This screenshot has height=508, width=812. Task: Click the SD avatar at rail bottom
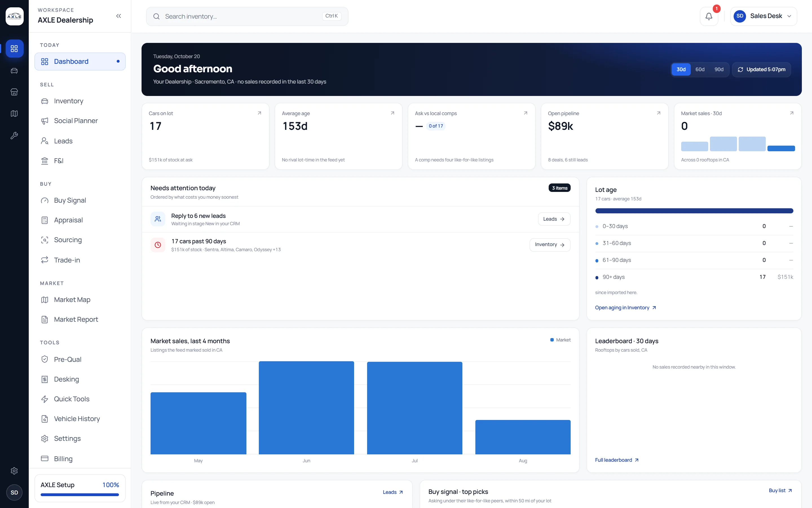click(x=14, y=492)
